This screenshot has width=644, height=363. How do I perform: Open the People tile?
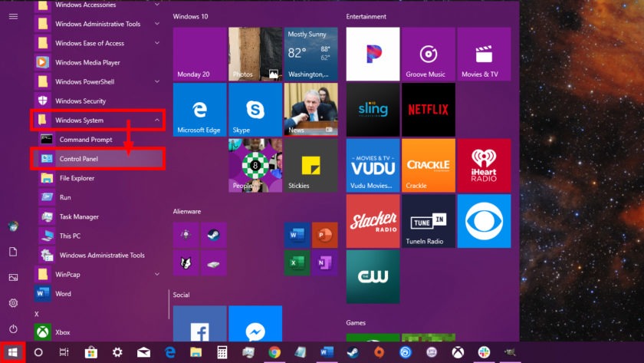point(255,165)
